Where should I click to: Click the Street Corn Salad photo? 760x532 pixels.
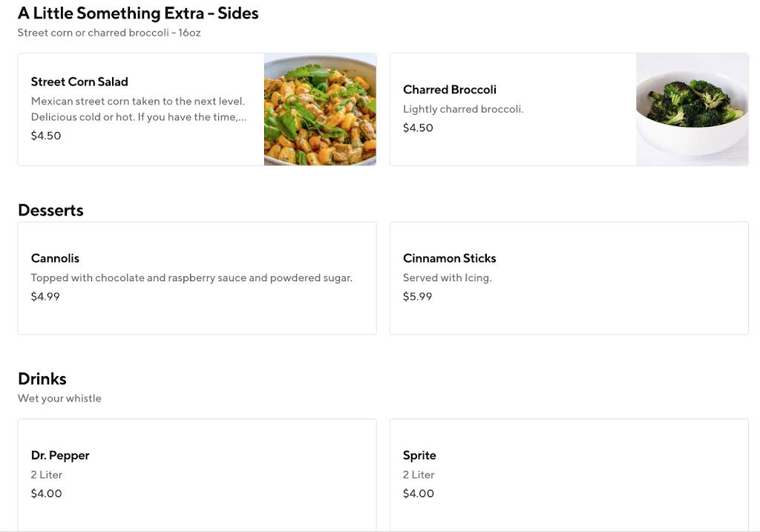[x=320, y=109]
